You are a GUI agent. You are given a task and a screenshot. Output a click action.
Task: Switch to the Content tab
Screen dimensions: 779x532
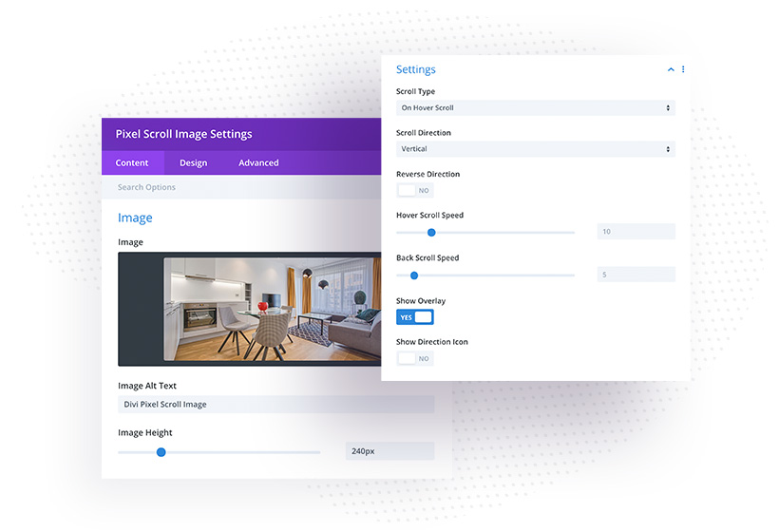point(132,163)
